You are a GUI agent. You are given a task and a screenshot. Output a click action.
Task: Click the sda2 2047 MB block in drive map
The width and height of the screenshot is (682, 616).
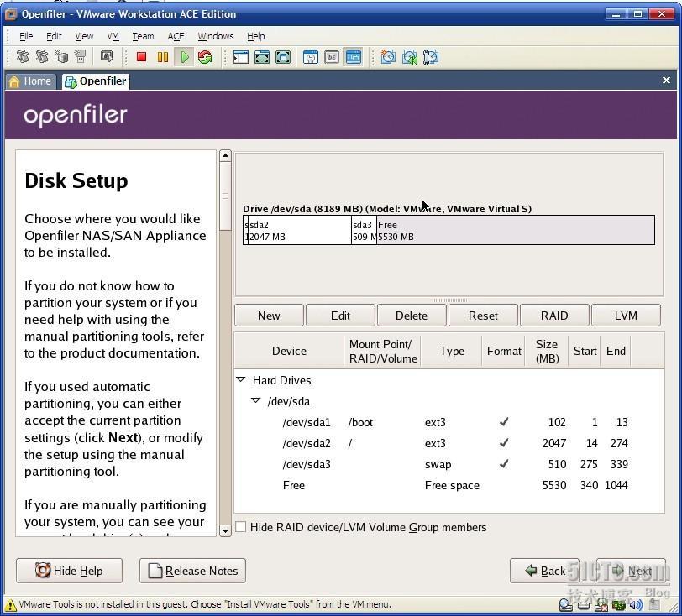tap(300, 231)
